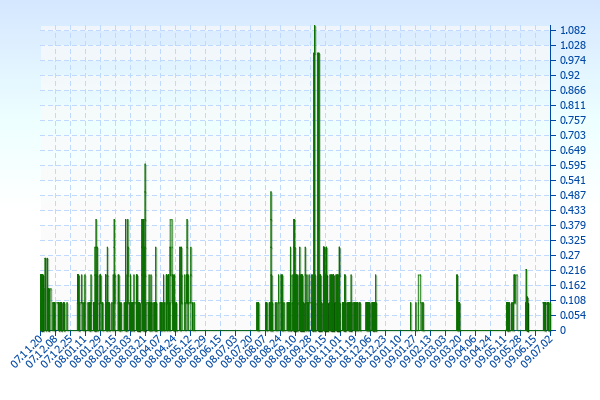Image resolution: width=600 pixels, height=400 pixels.
Task: Click the 08.08.07 date label
Action: pyautogui.click(x=251, y=351)
